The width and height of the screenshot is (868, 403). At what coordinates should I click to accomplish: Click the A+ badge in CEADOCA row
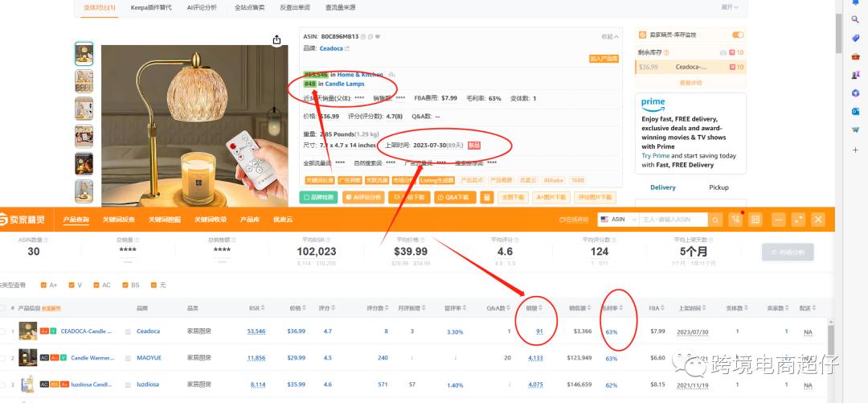pos(44,331)
